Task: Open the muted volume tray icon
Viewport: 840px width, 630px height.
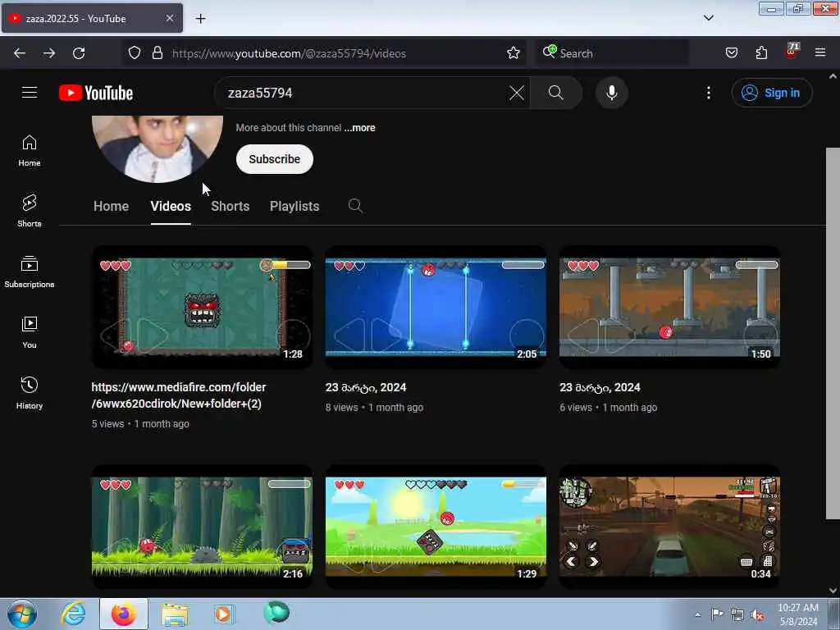Action: (757, 615)
